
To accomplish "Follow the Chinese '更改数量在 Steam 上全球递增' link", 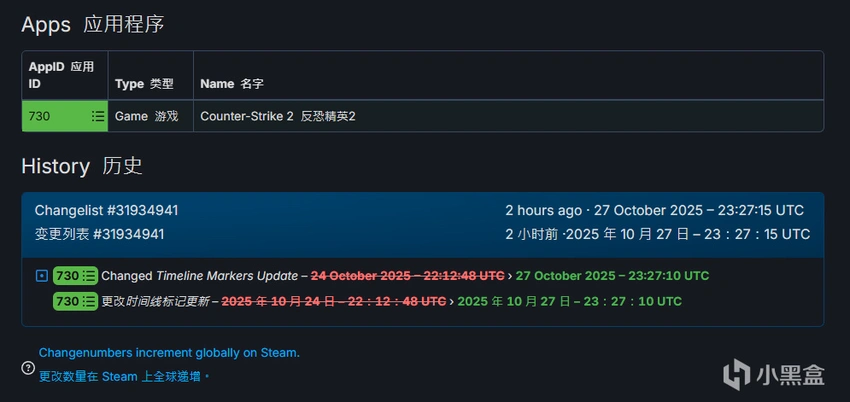I will click(124, 376).
